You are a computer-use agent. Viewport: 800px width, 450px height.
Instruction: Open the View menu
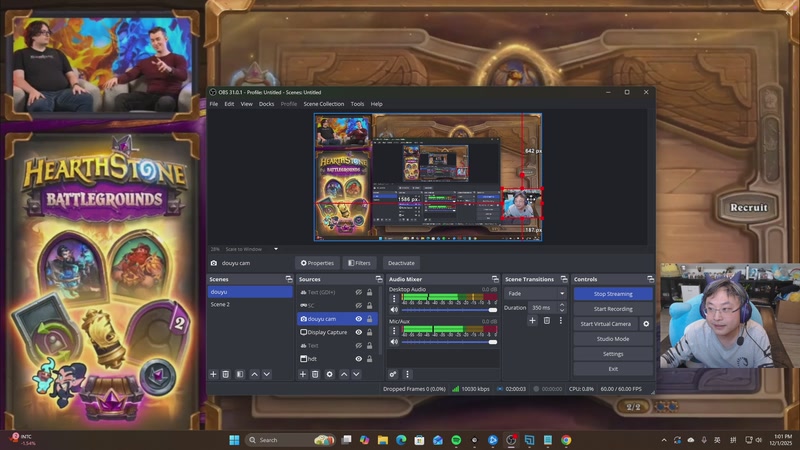246,104
